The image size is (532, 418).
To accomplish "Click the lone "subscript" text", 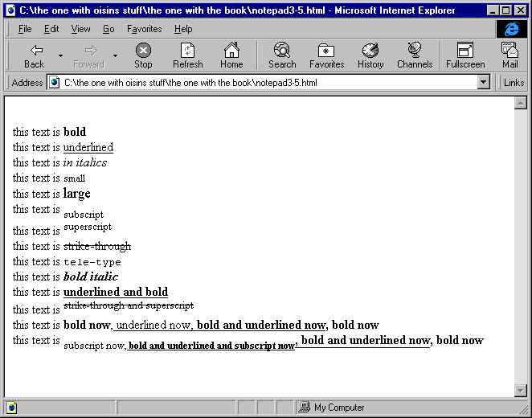I will point(84,215).
